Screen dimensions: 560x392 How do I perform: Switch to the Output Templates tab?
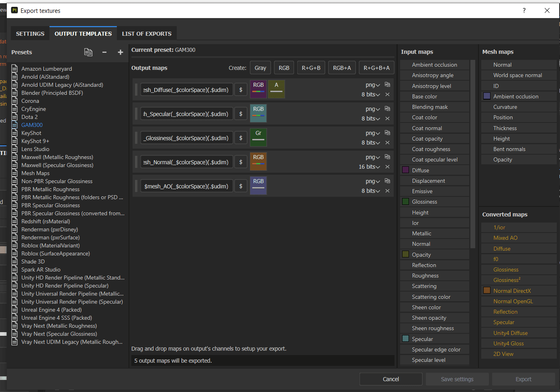tap(83, 34)
